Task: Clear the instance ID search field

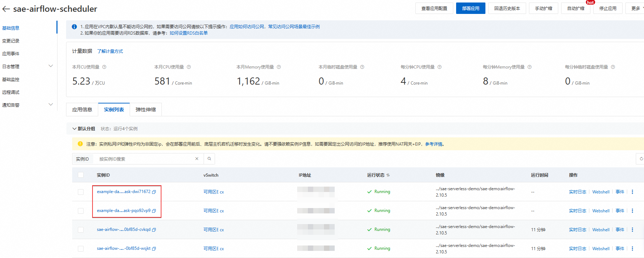Action: 197,159
